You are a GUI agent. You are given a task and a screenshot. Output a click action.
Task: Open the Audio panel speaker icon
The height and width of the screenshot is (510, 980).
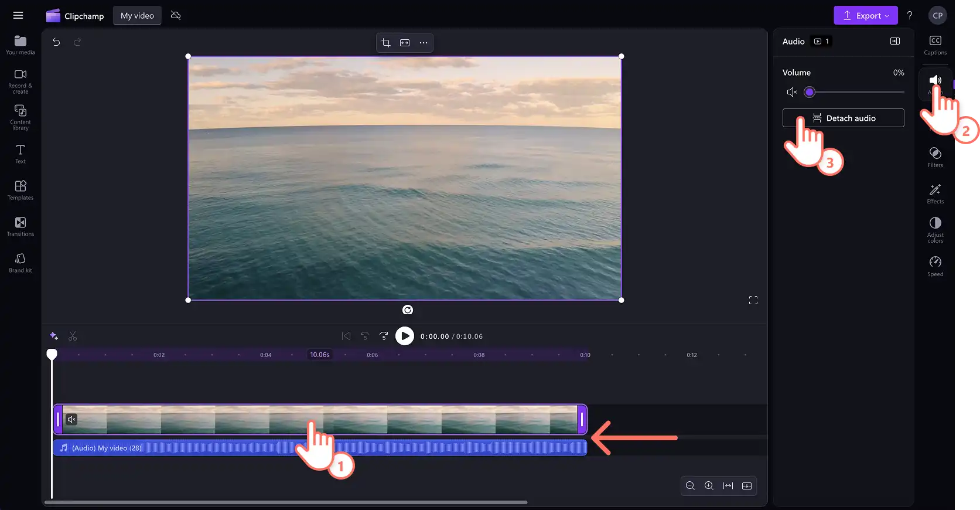pos(935,81)
